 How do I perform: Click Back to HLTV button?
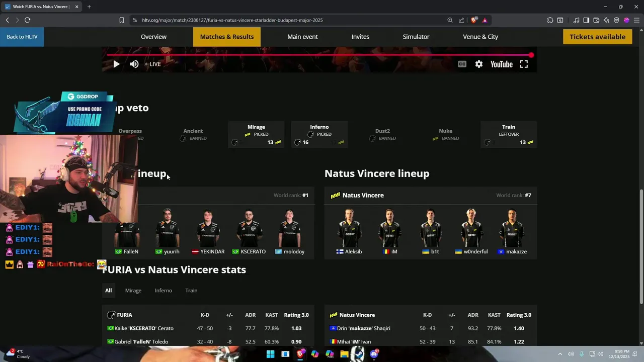tap(22, 37)
